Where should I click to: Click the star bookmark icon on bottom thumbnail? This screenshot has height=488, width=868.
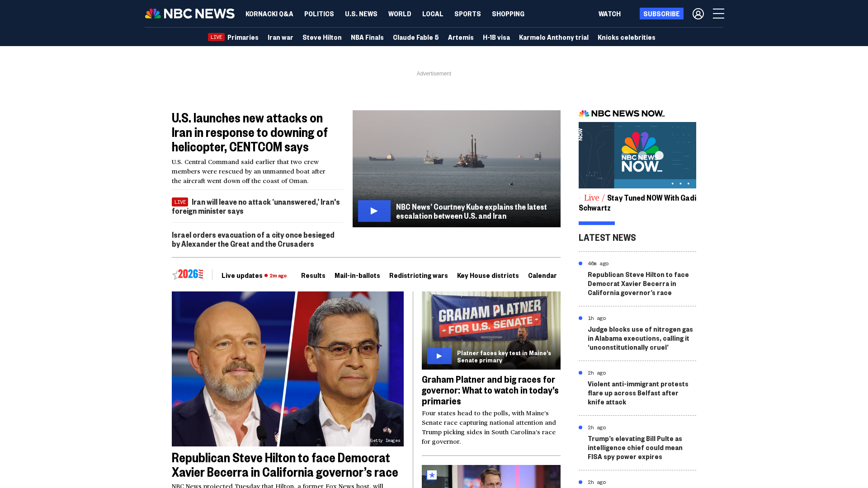(x=432, y=475)
